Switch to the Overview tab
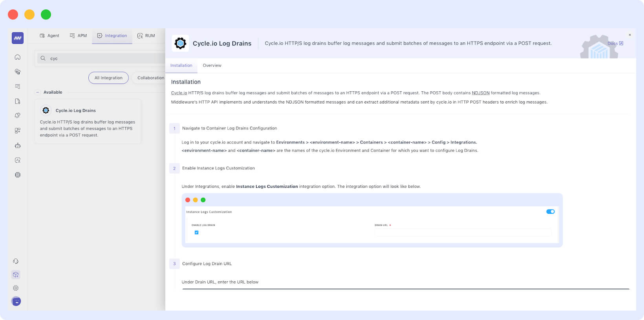 click(212, 65)
